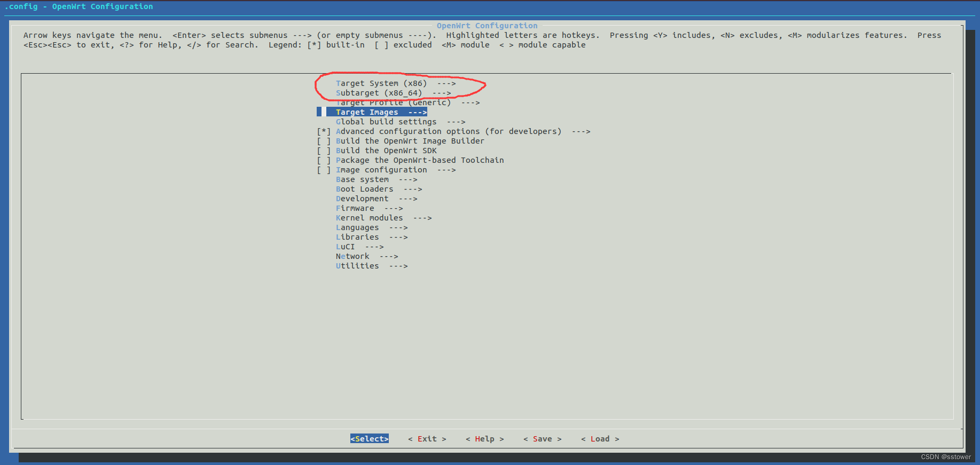The image size is (980, 465).
Task: Expand the Firmware submenu
Action: tap(369, 208)
